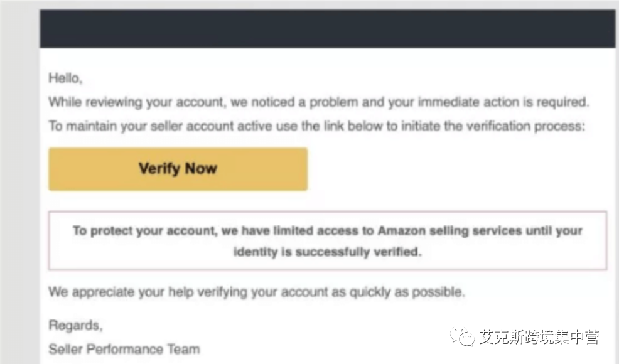Click the "Regards," closing line

pyautogui.click(x=75, y=326)
